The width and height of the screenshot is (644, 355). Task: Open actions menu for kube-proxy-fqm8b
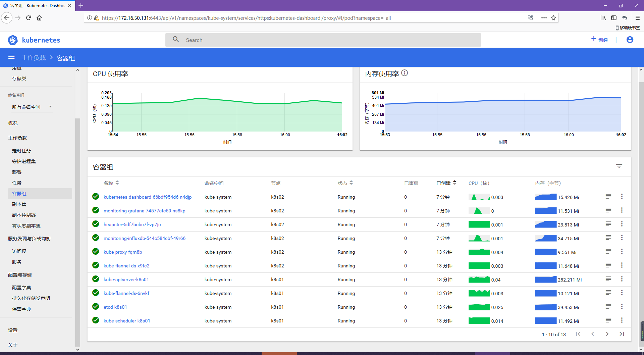[x=622, y=251]
